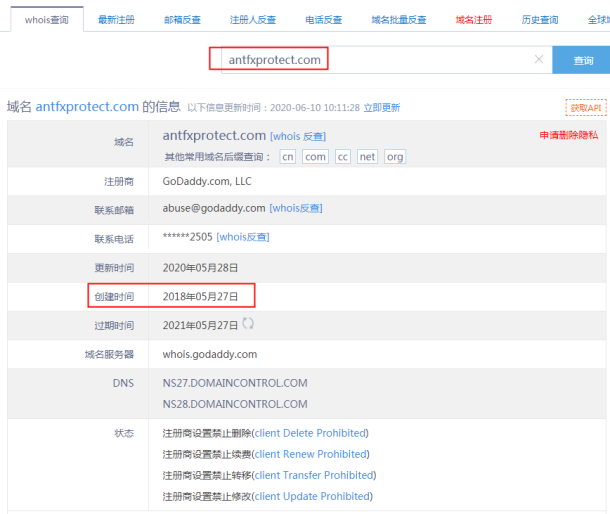Screen dimensions: 610x514
Task: Select the org domain suffix box
Action: [395, 157]
